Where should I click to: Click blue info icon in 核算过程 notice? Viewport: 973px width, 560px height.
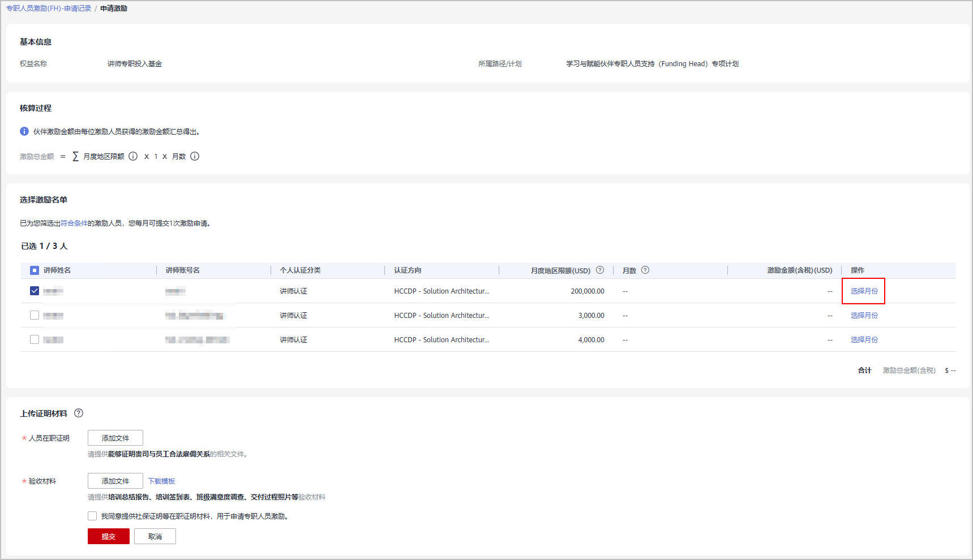(x=24, y=131)
